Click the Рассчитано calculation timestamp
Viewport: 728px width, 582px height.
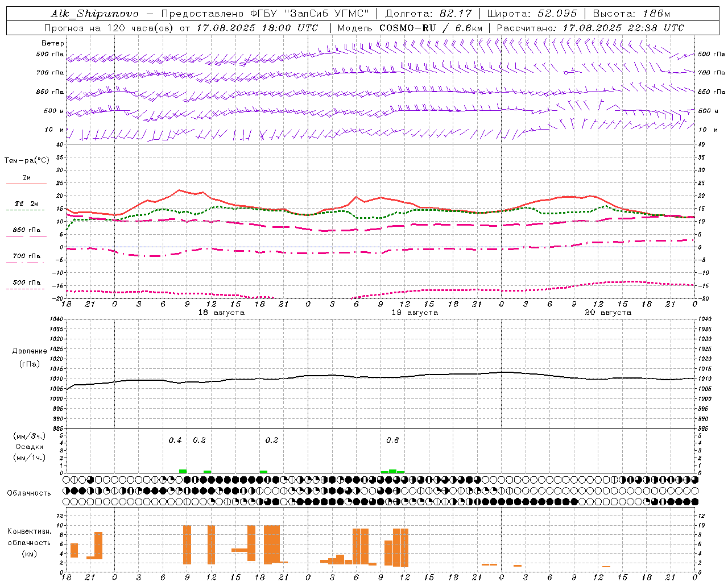click(590, 28)
